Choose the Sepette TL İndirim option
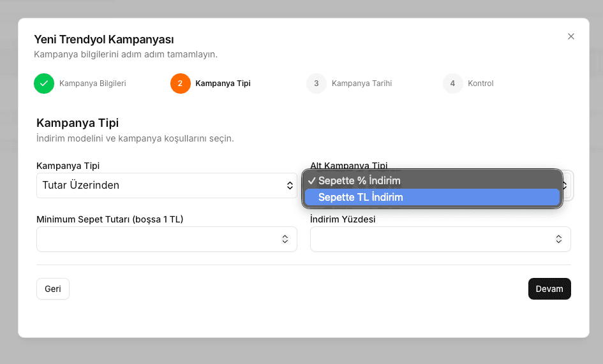 point(432,197)
